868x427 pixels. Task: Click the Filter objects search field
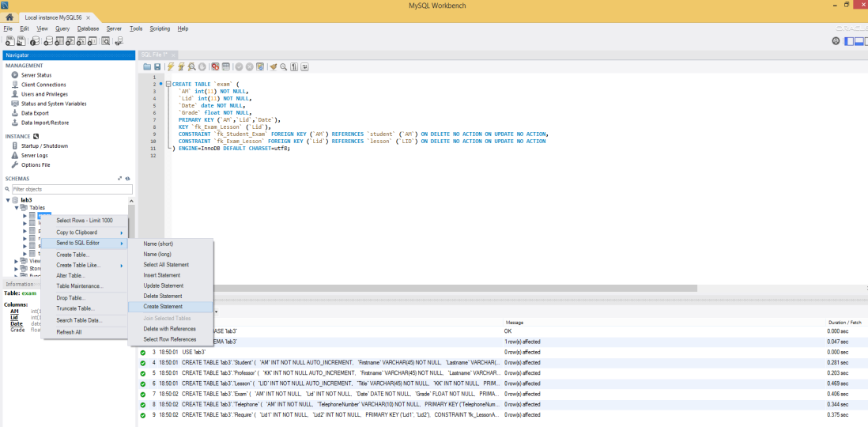tap(70, 190)
